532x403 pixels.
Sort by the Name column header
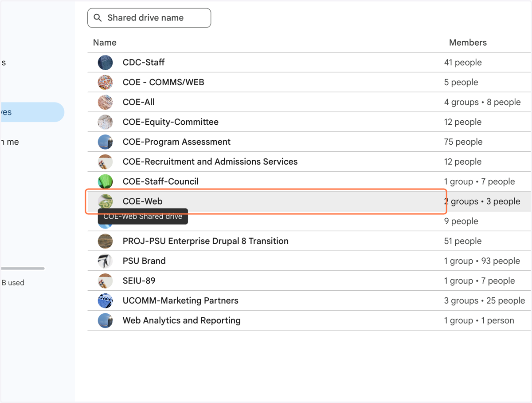[x=105, y=43]
